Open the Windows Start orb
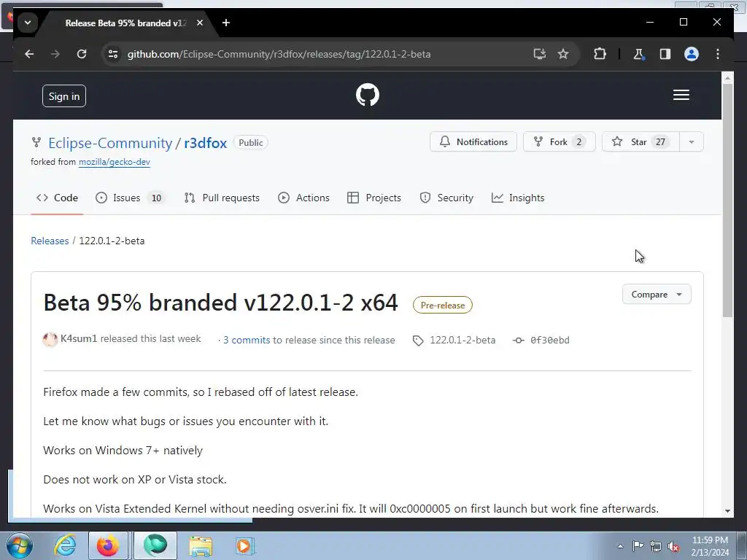747x560 pixels. 19,545
